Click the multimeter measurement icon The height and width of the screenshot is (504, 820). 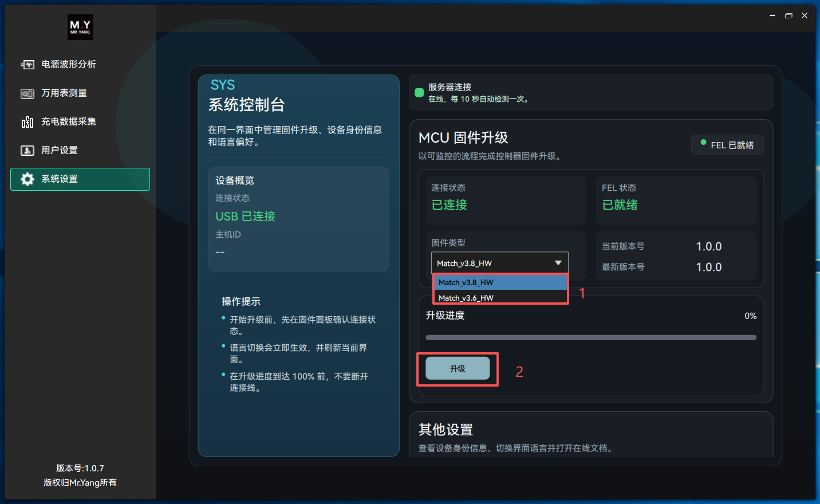(x=27, y=93)
